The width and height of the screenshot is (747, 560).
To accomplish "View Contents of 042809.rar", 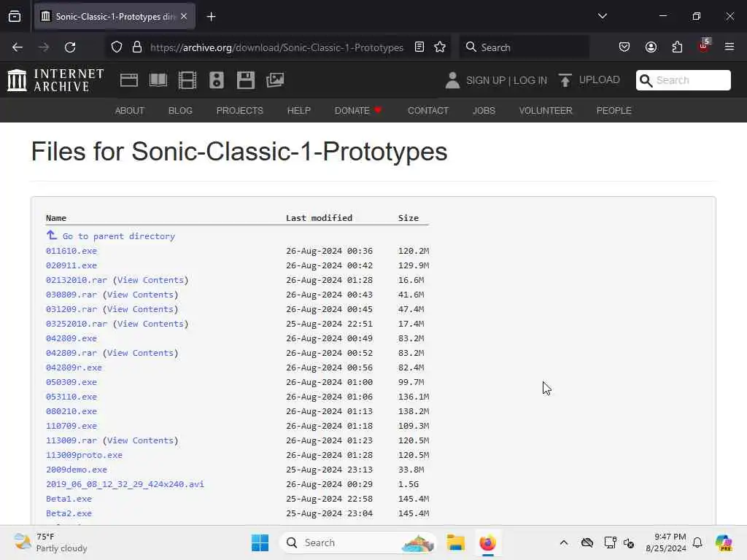I will (140, 353).
